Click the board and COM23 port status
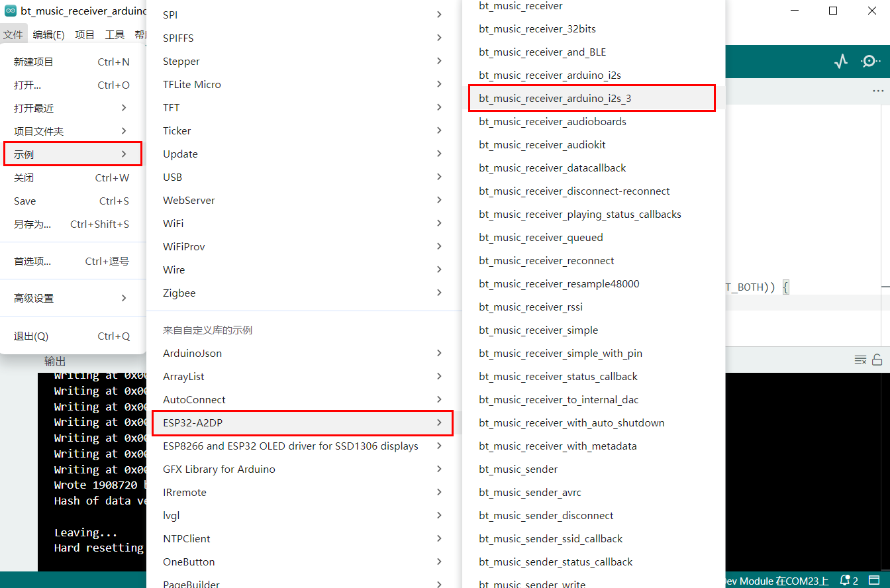This screenshot has height=588, width=890. 776,581
